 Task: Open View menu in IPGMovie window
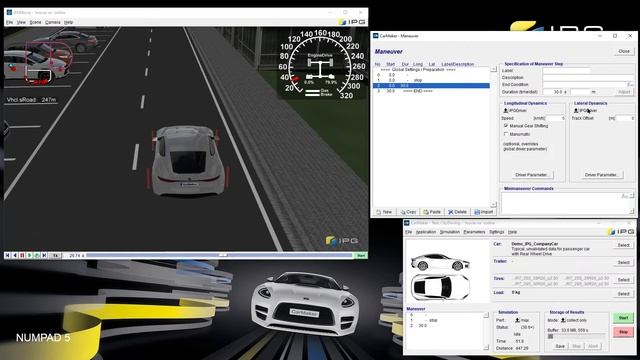coord(21,22)
